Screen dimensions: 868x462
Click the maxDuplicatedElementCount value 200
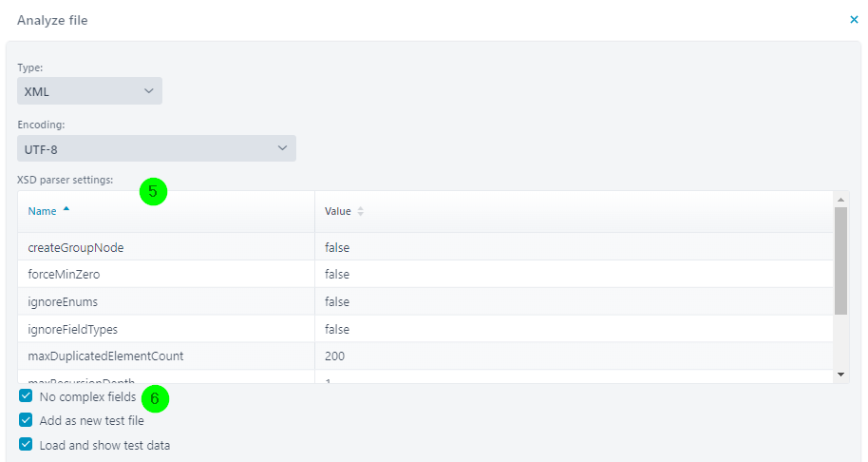334,356
